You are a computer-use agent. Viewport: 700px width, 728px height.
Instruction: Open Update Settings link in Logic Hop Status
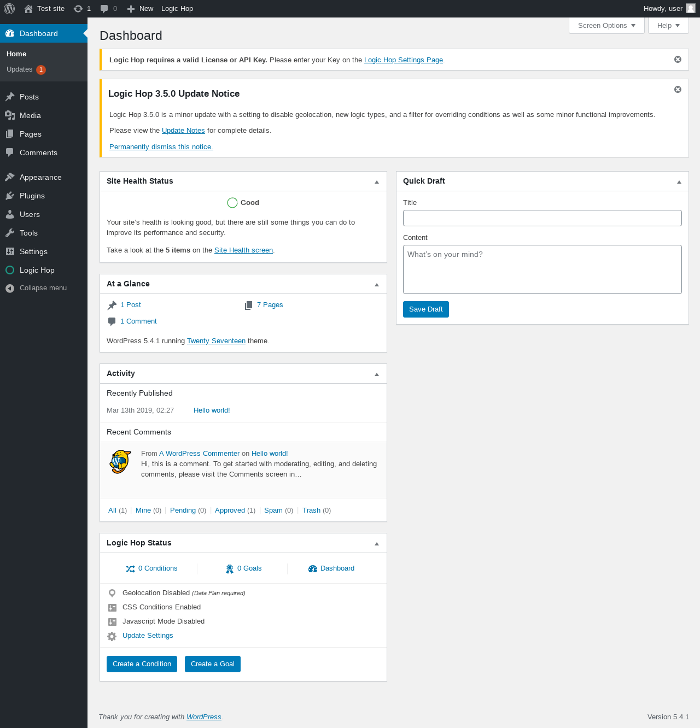tap(148, 636)
